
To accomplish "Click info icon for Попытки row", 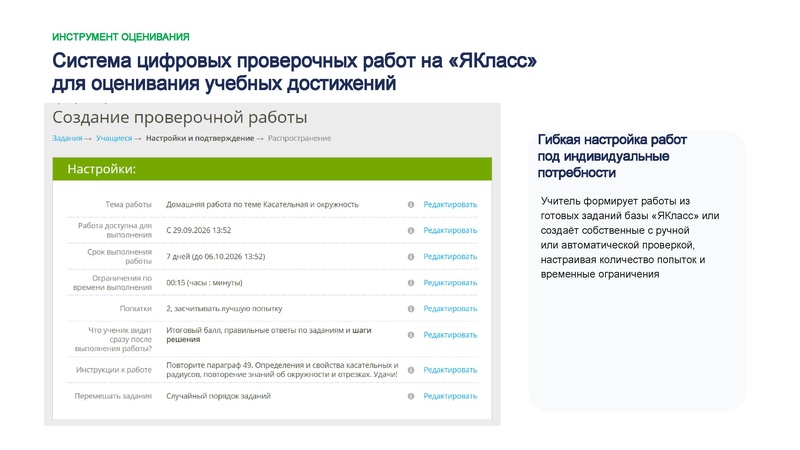I will point(411,309).
